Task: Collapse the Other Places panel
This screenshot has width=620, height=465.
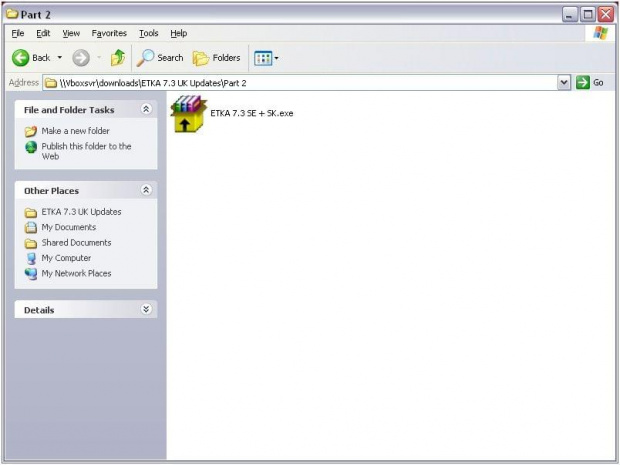Action: pyautogui.click(x=146, y=190)
